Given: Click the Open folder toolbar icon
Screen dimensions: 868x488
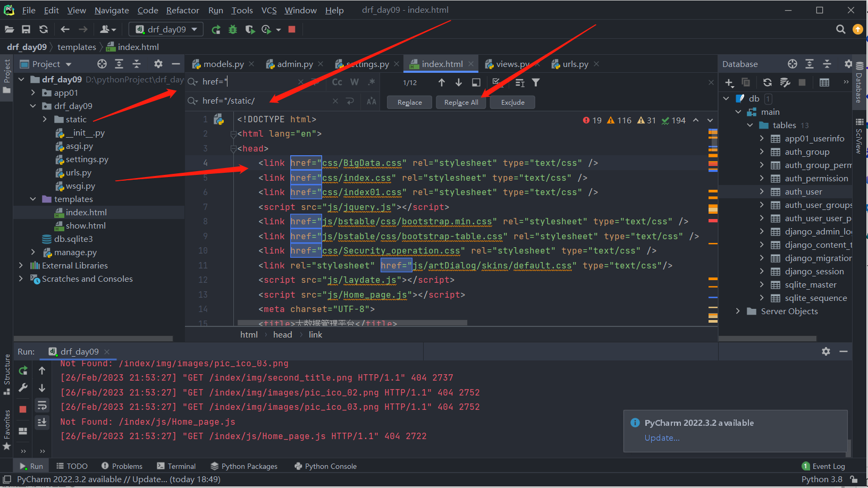Looking at the screenshot, I should click(9, 29).
